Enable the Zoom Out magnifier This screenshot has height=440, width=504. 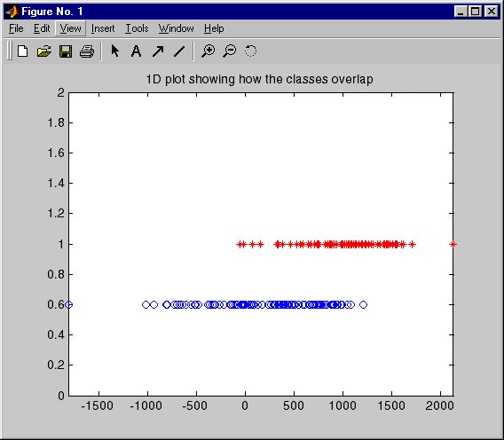pos(230,51)
